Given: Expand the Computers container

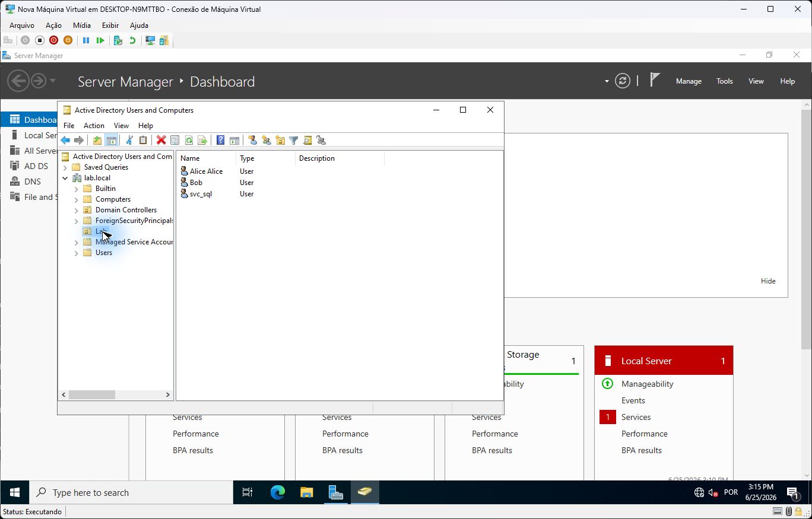Looking at the screenshot, I should pos(76,199).
